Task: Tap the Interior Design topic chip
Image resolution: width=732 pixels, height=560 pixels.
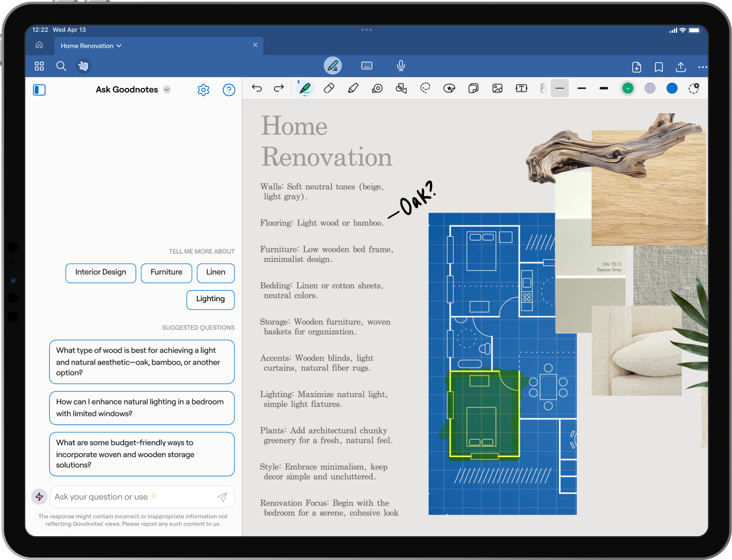Action: click(101, 272)
